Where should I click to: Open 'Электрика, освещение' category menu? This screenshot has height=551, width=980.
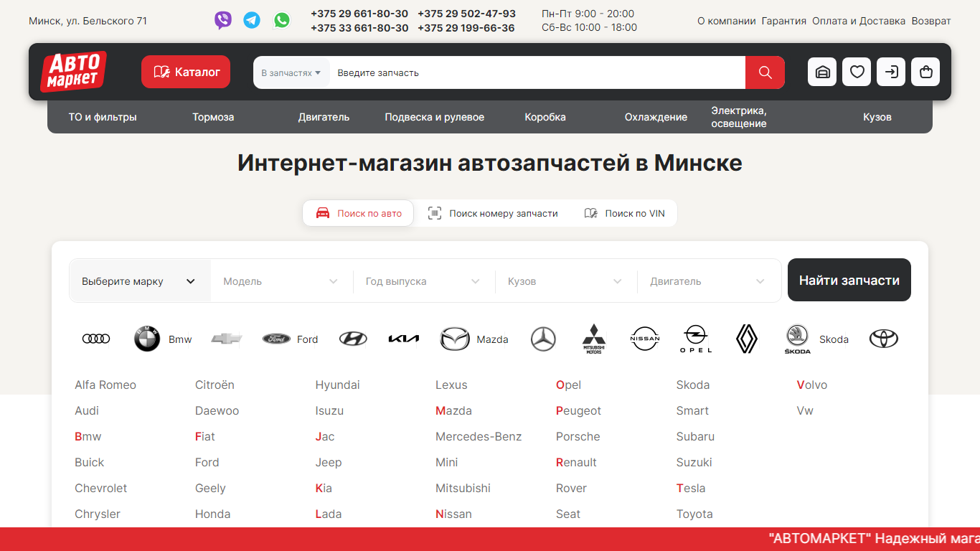coord(739,117)
